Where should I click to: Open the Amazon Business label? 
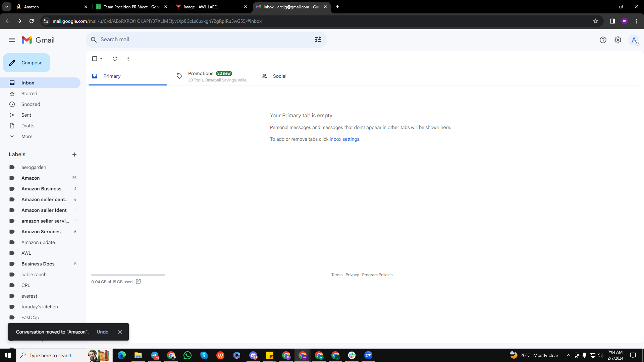[40, 189]
